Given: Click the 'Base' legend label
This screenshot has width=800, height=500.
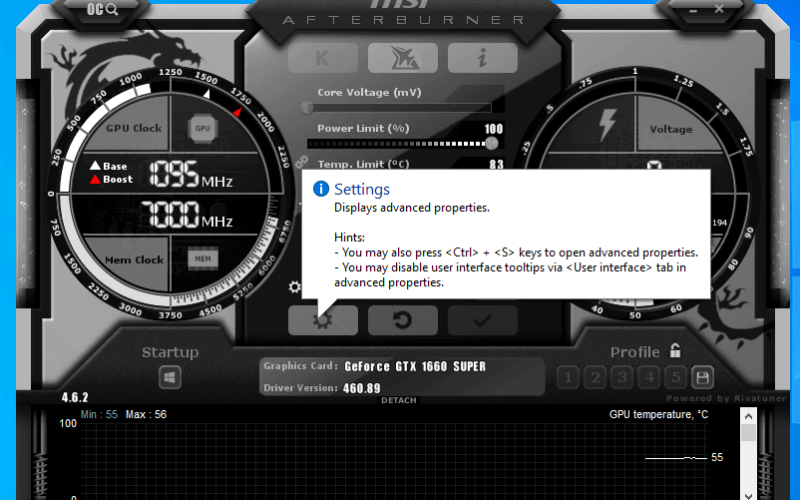Looking at the screenshot, I should pyautogui.click(x=115, y=166).
